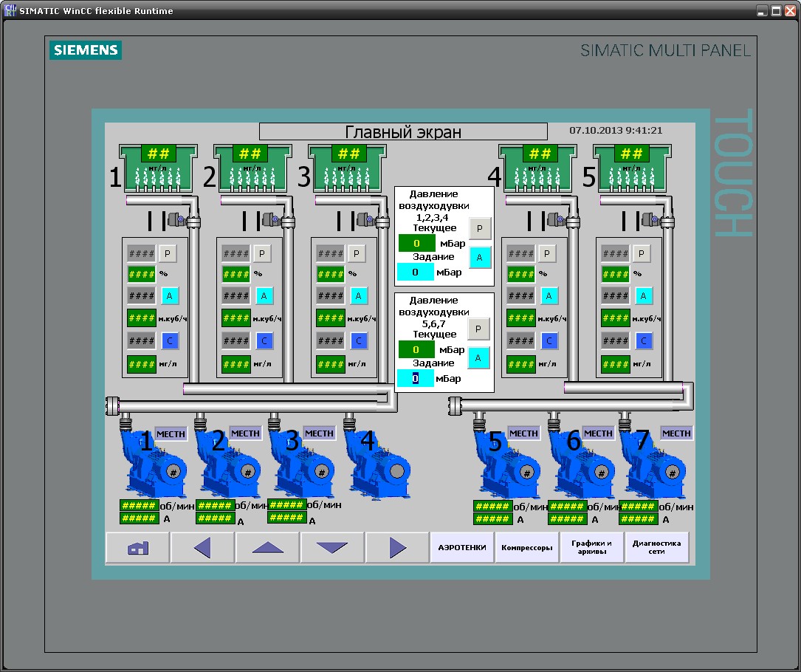This screenshot has height=672, width=801.
Task: Open the Графики и архивы screen
Action: (591, 548)
